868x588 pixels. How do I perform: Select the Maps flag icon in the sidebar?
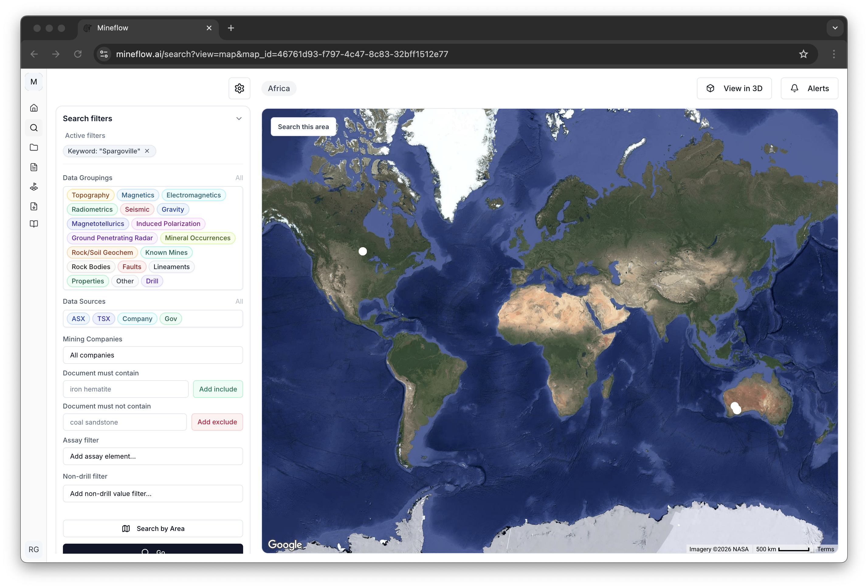pyautogui.click(x=34, y=186)
